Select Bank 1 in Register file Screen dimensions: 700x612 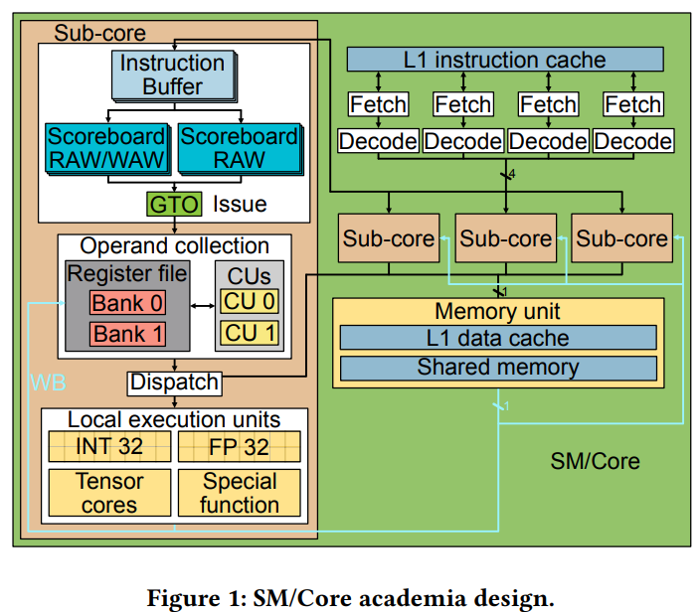pyautogui.click(x=127, y=334)
